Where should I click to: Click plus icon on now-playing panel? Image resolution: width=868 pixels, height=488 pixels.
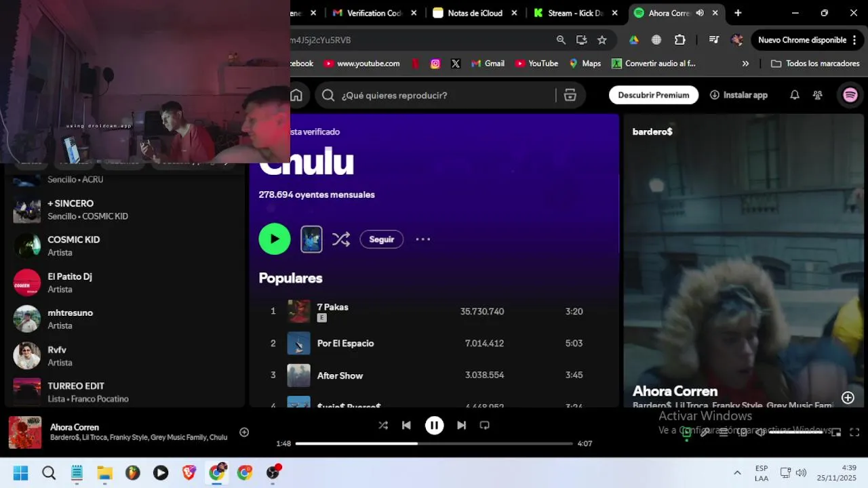tap(848, 398)
